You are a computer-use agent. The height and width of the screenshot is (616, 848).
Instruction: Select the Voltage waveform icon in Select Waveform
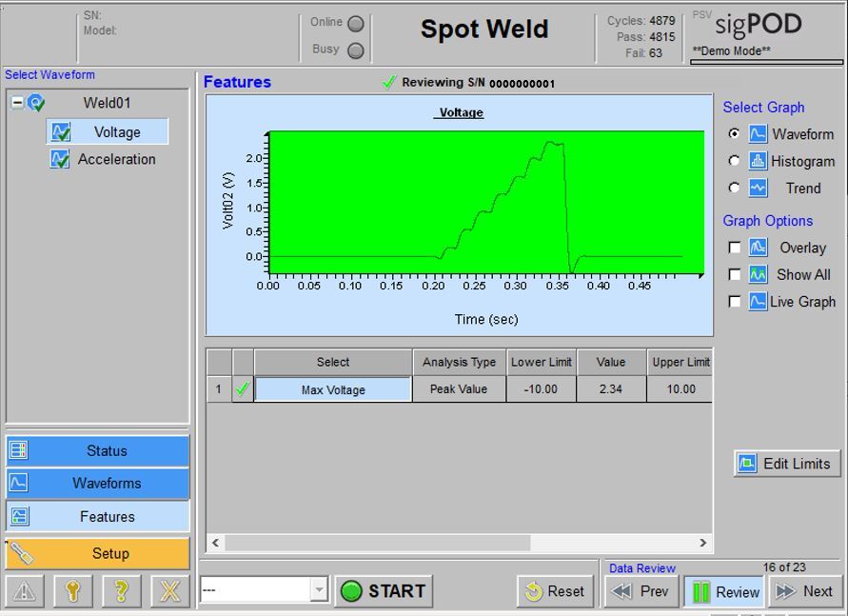click(x=60, y=131)
